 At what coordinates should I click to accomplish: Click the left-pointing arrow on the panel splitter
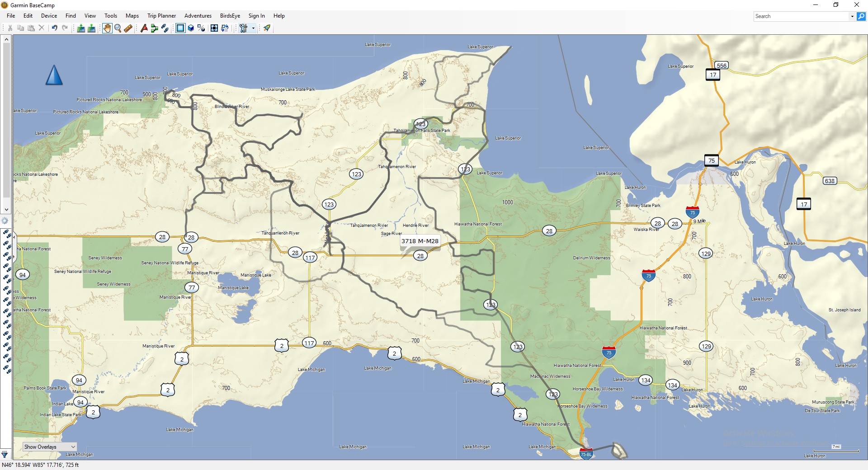click(x=14, y=236)
